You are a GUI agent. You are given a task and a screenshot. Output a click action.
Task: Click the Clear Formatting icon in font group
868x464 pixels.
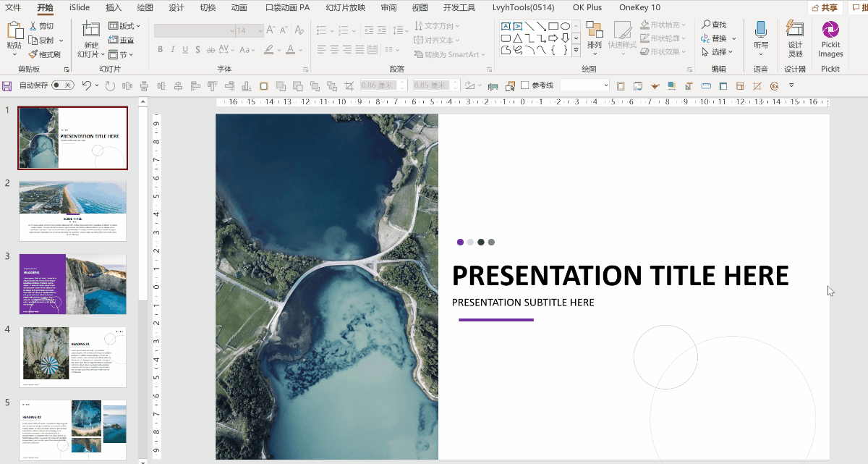click(x=299, y=30)
